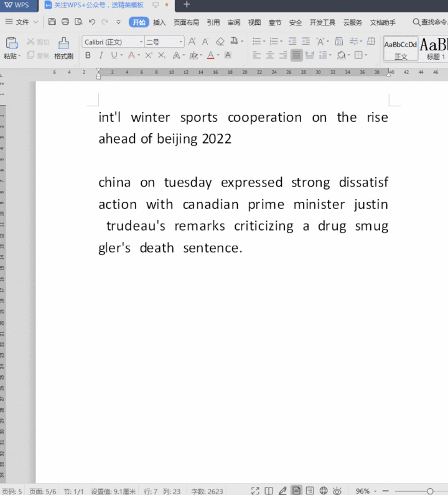Expand the borders dropdown
Image resolution: width=448 pixels, height=495 pixels.
(366, 55)
